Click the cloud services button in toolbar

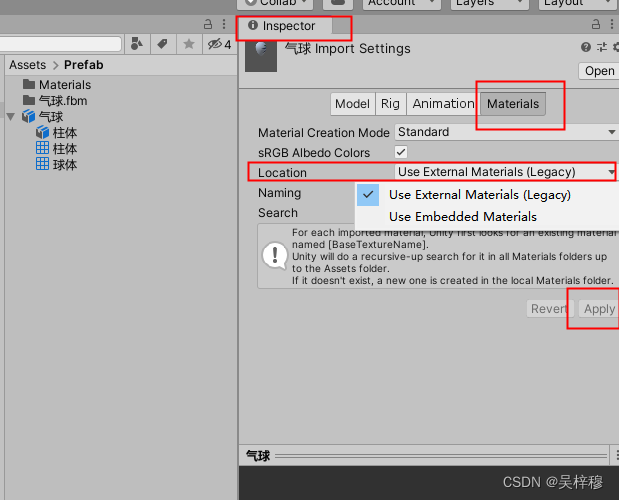point(338,4)
